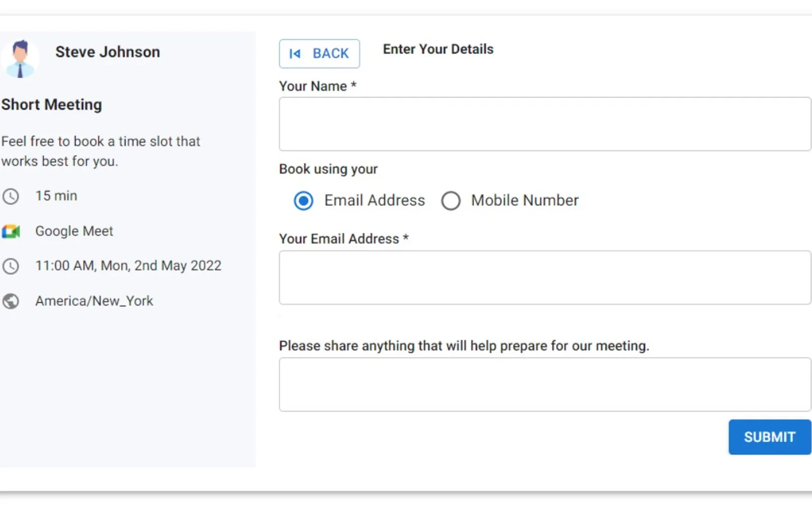The height and width of the screenshot is (508, 812).
Task: Select the Email Address radio option
Action: tap(303, 201)
